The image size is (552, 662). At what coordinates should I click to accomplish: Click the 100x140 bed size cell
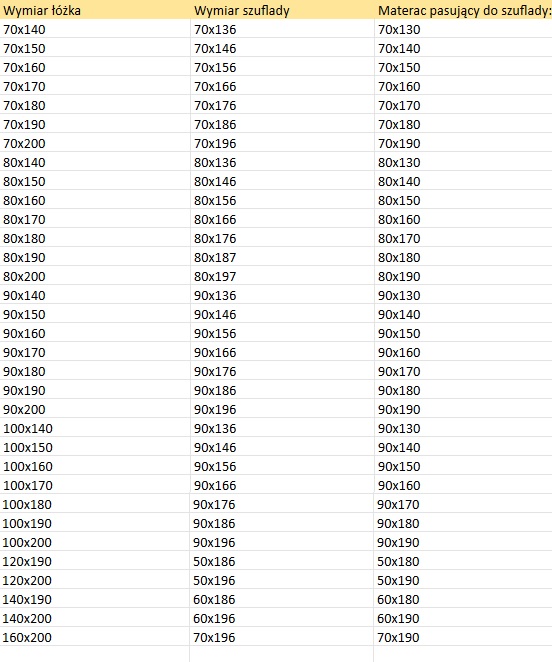point(95,428)
